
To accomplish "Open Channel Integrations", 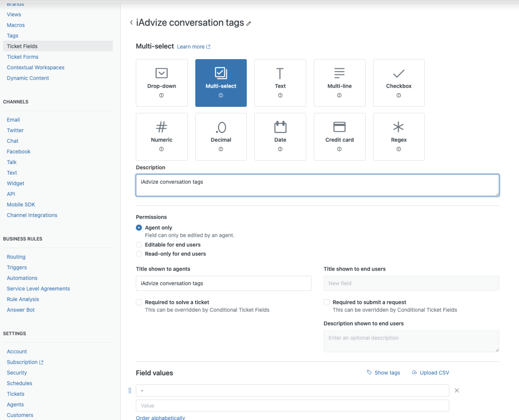I will tap(32, 215).
